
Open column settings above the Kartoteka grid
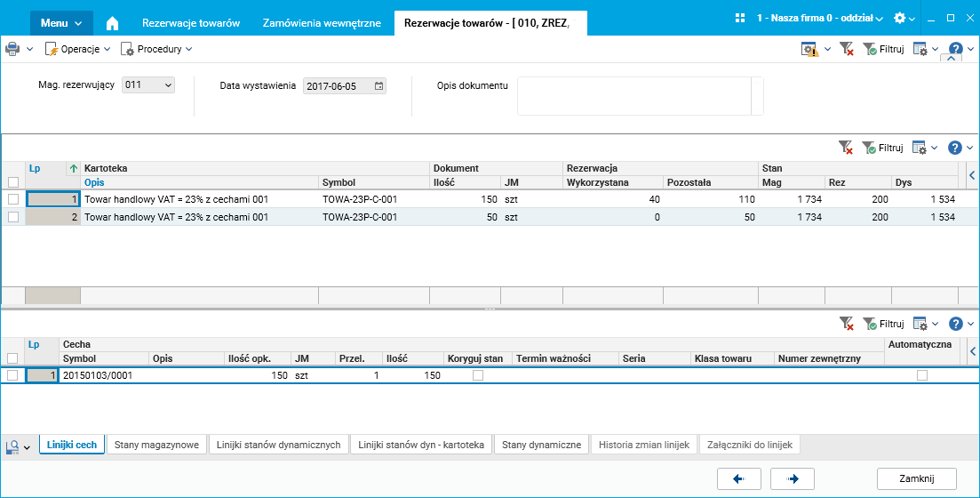click(920, 148)
